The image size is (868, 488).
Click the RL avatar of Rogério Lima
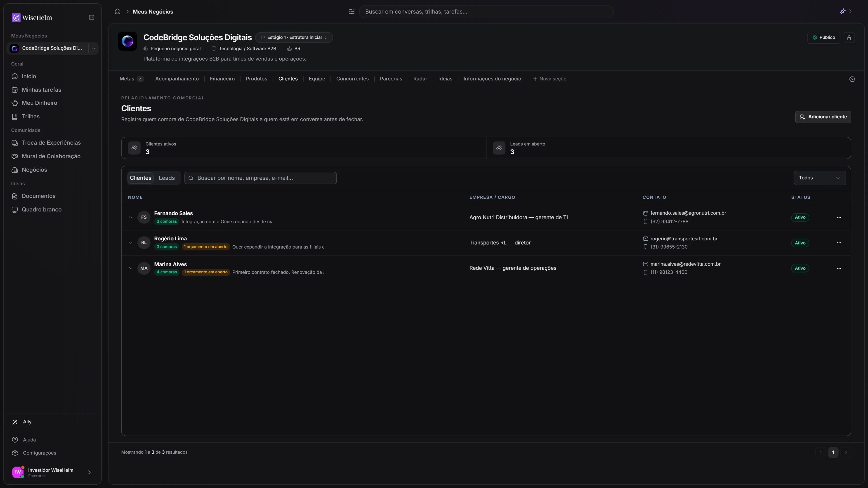click(144, 242)
